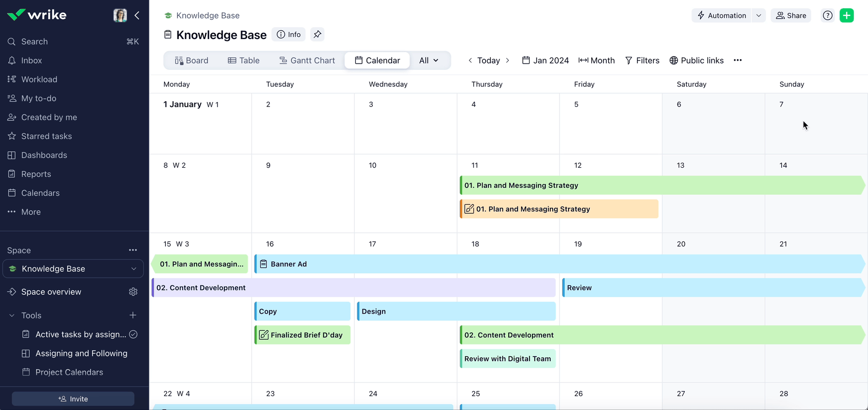Image resolution: width=868 pixels, height=410 pixels.
Task: Go to next month arrow
Action: tap(507, 60)
